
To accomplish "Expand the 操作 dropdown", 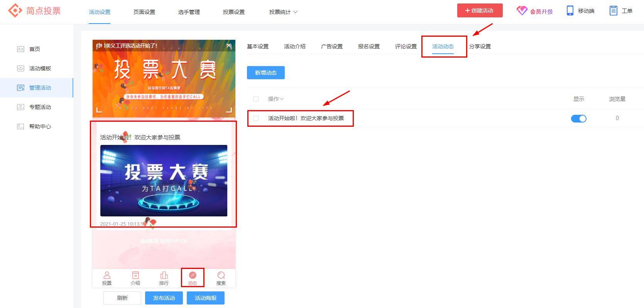I will pyautogui.click(x=276, y=99).
